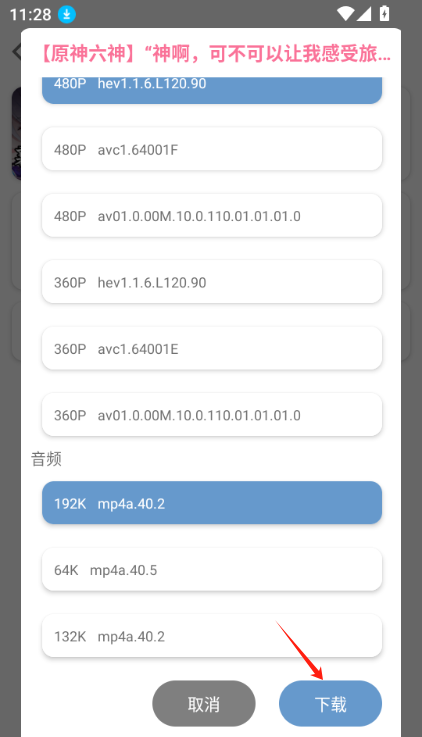422x737 pixels.
Task: Choose 480P av01 codec option
Action: (x=212, y=216)
